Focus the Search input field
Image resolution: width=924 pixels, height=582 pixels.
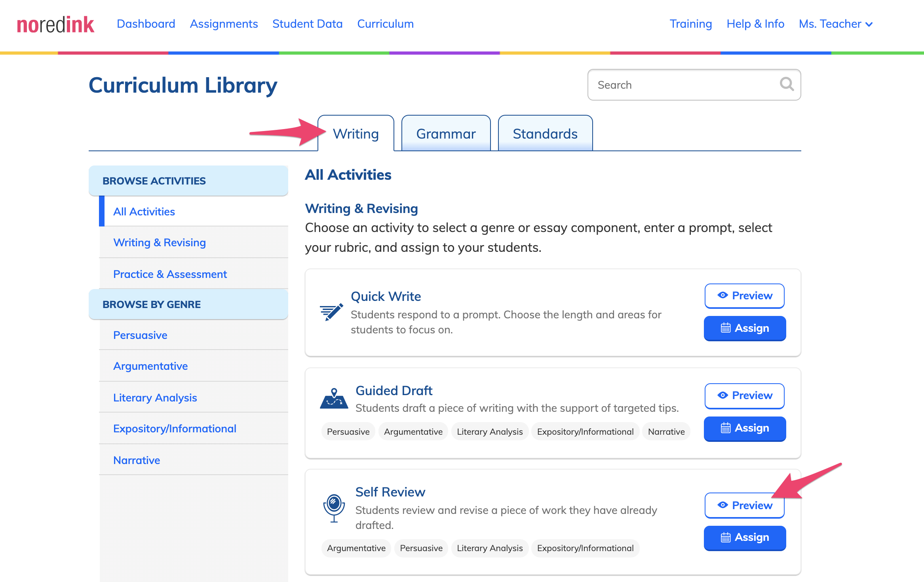point(694,85)
